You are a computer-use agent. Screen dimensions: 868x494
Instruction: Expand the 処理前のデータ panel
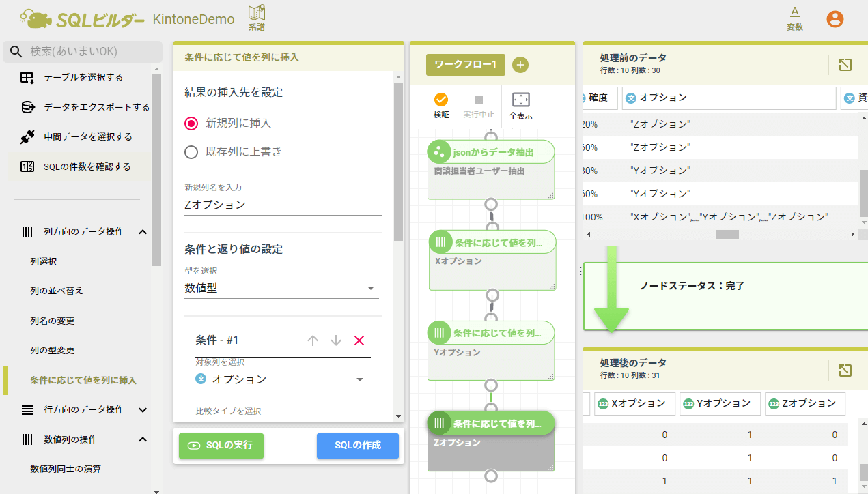(845, 65)
